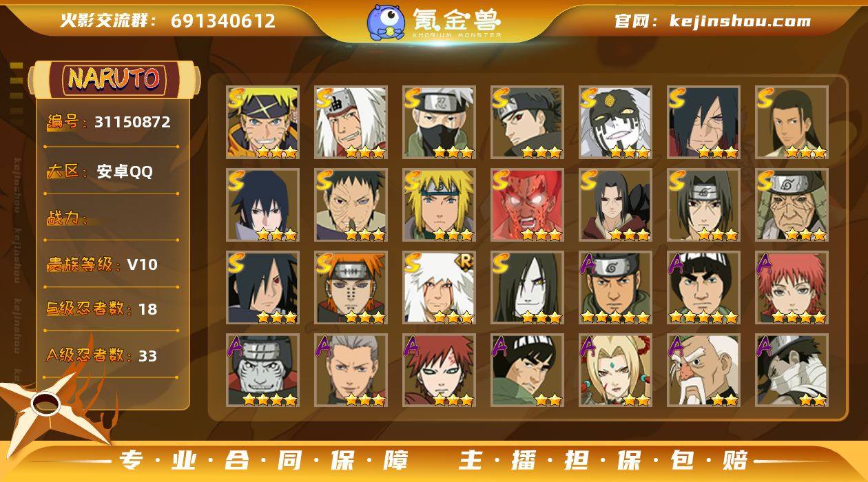
Task: Select old bearded red-nosed A-rank ninja portrait
Action: coord(703,370)
